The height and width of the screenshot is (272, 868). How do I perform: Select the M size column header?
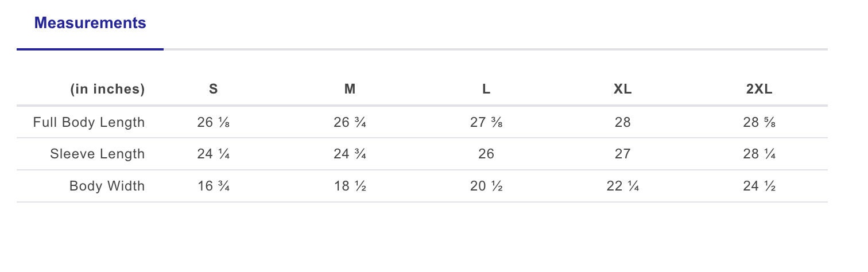350,90
